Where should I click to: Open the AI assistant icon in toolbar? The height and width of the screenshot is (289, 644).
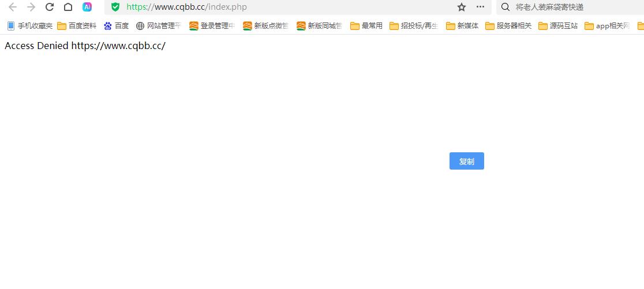coord(87,7)
